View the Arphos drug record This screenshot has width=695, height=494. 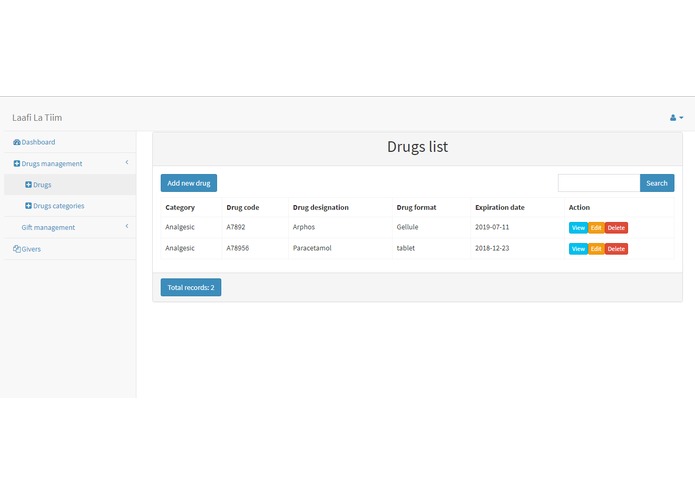[x=578, y=228]
